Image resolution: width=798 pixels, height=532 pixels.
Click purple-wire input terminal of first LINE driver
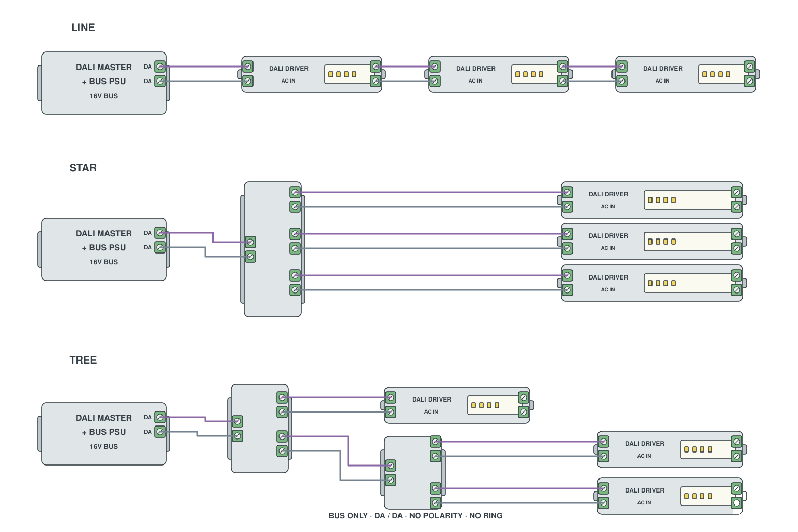point(248,66)
